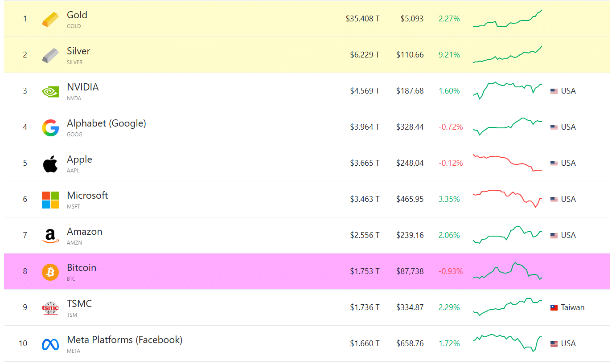Open the Alphabet (Google) link

coord(107,123)
